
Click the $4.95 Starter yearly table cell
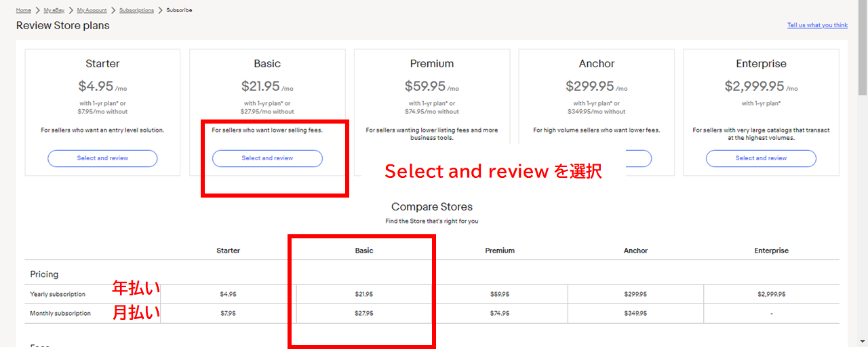228,295
